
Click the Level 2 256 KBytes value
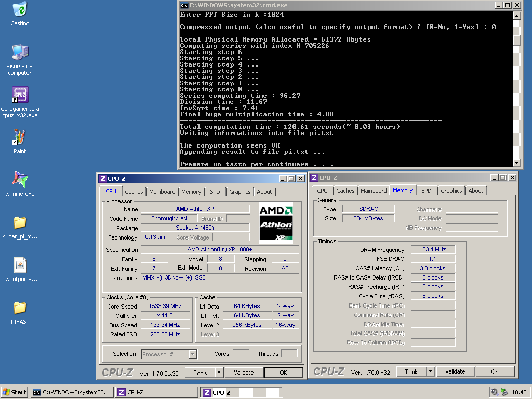coord(247,325)
